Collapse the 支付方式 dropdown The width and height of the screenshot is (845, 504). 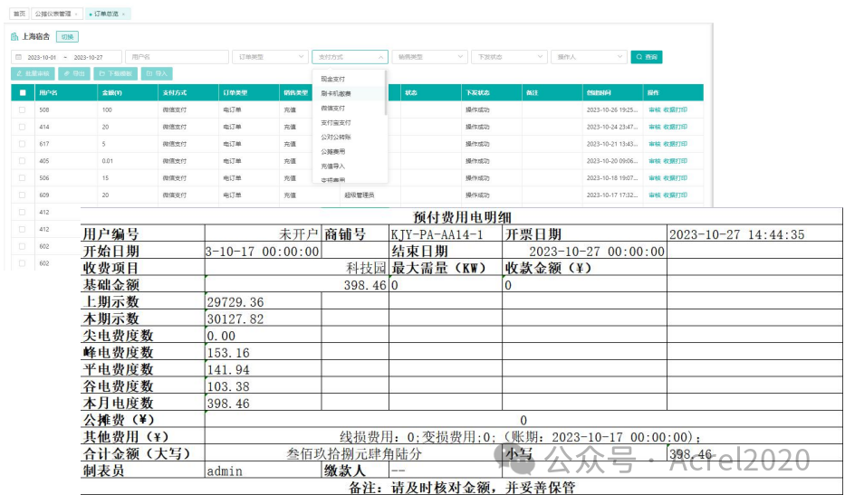click(350, 57)
